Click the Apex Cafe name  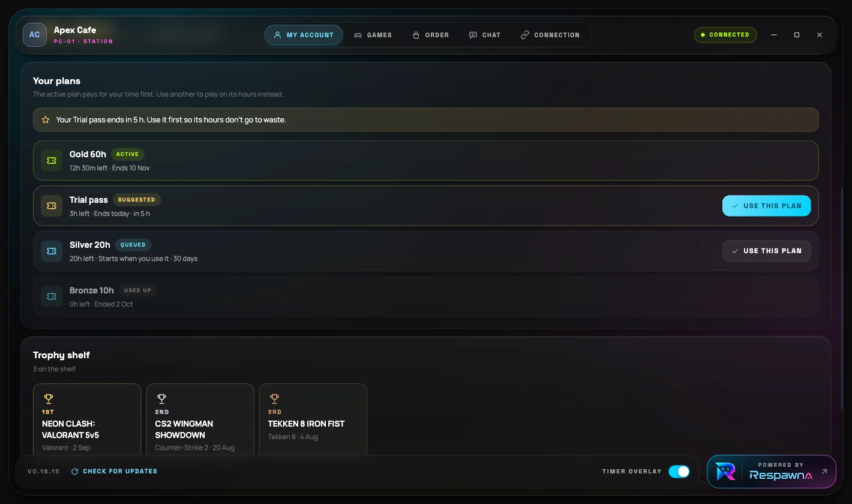(75, 30)
